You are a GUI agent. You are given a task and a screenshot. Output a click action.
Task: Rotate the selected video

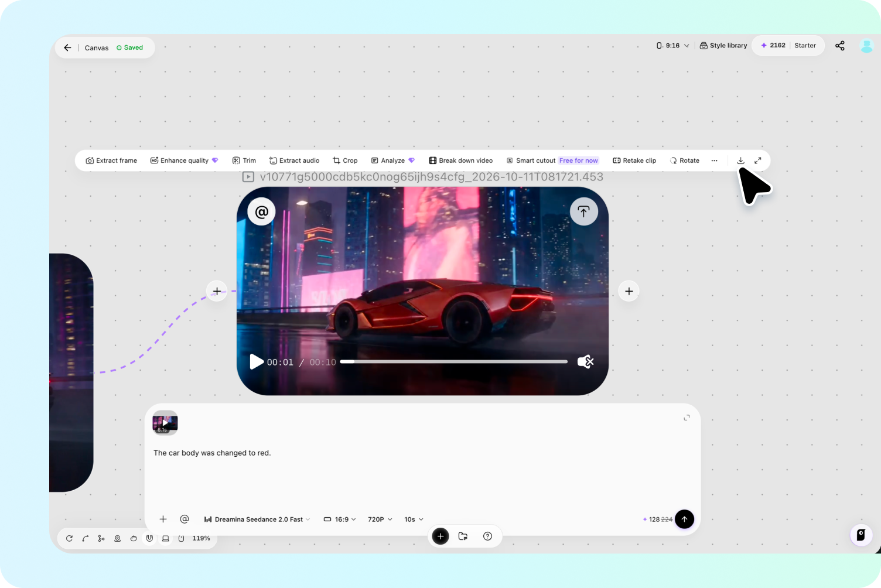pos(684,160)
